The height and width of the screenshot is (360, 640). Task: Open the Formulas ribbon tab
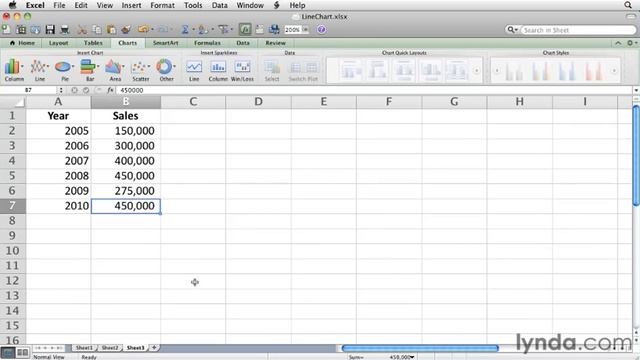point(207,43)
